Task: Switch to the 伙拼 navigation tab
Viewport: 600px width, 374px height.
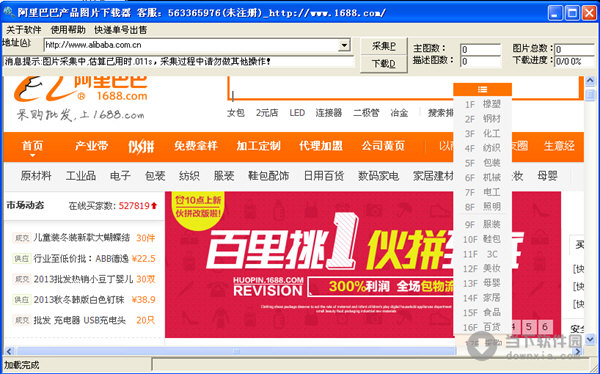Action: pyautogui.click(x=141, y=146)
